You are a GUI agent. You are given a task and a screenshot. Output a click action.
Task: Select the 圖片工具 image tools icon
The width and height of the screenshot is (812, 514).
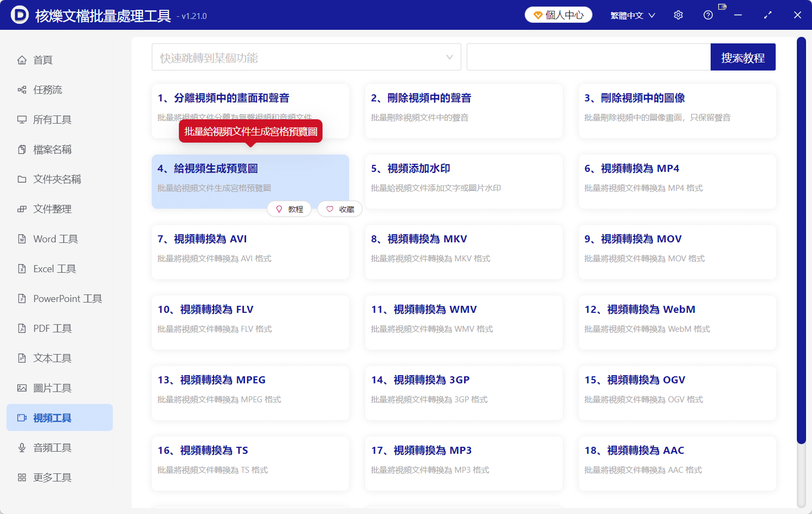click(21, 388)
